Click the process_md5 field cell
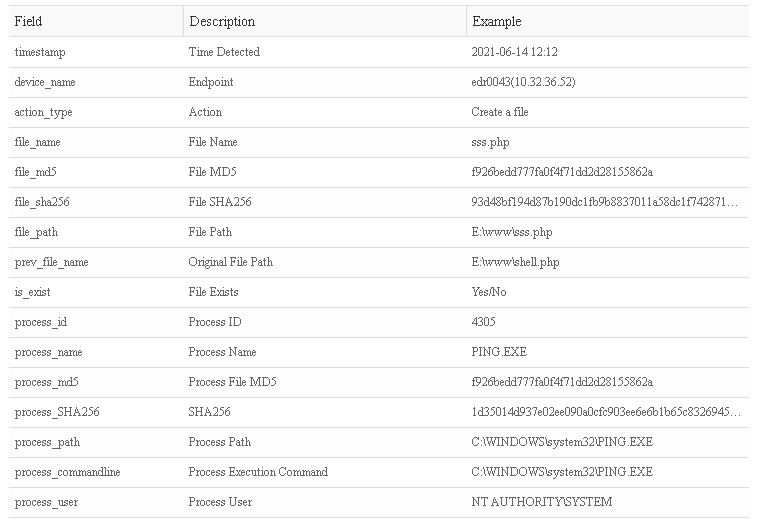Screen dimensions: 758x524 [47, 382]
